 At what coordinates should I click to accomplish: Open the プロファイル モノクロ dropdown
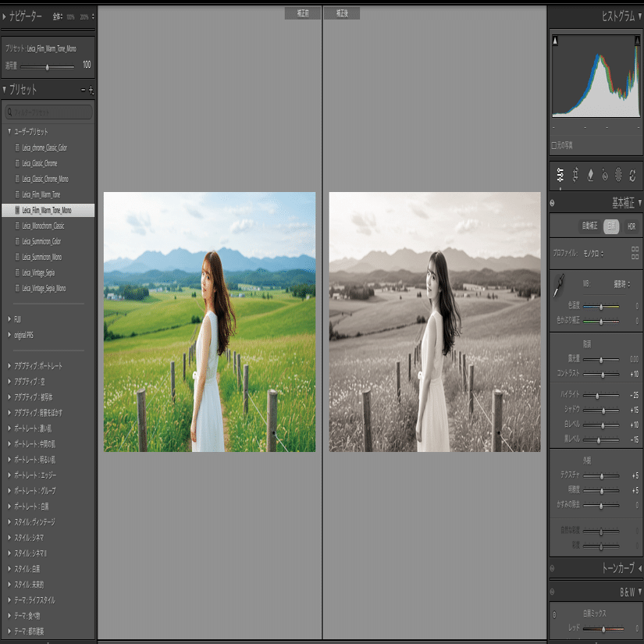point(593,254)
